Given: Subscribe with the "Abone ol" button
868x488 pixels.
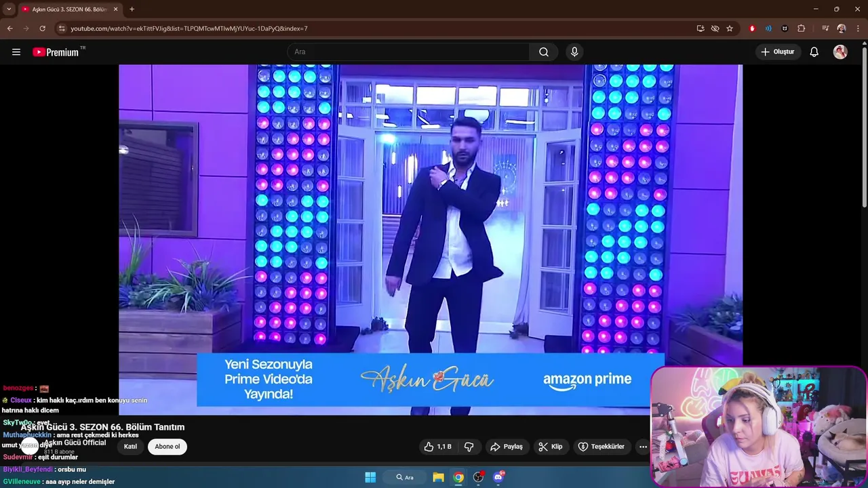Looking at the screenshot, I should 167,447.
